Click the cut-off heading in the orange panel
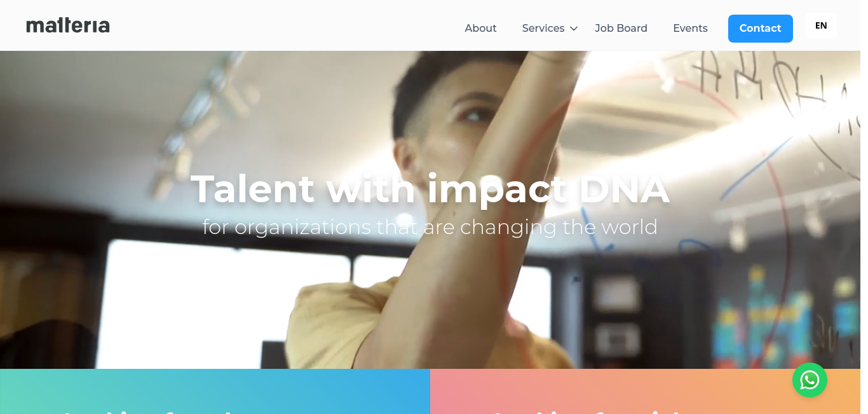868x414 pixels. 585,411
